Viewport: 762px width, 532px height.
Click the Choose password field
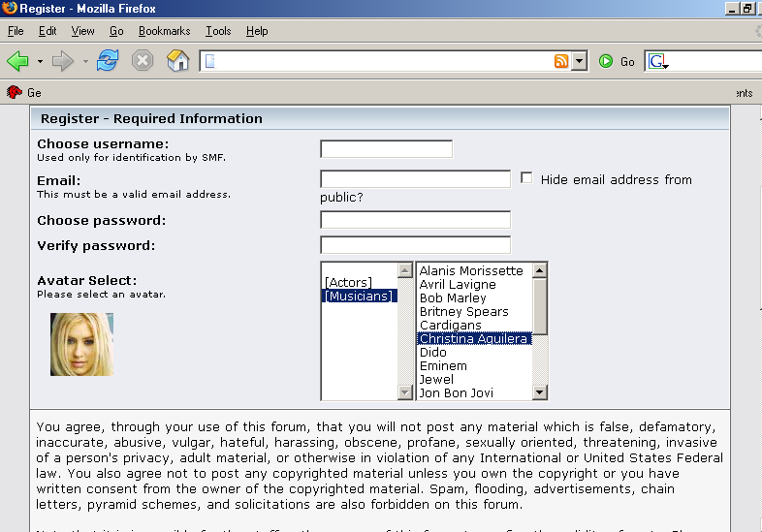[x=416, y=220]
